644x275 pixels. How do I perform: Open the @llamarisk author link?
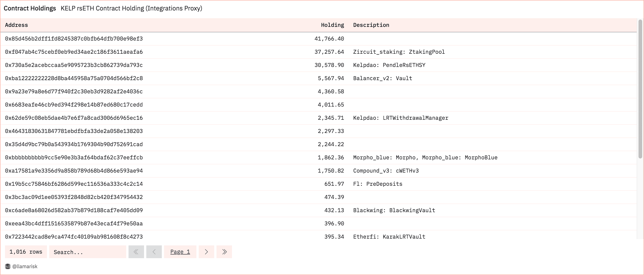pos(25,266)
